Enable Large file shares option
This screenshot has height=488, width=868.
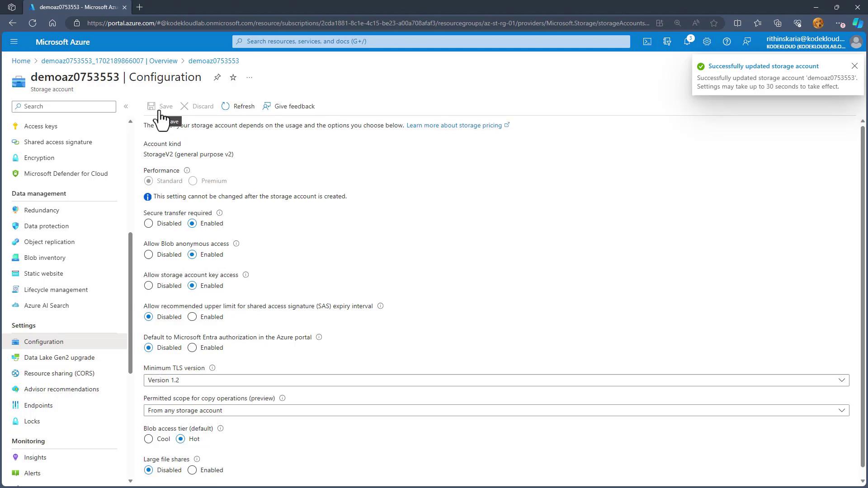[192, 470]
